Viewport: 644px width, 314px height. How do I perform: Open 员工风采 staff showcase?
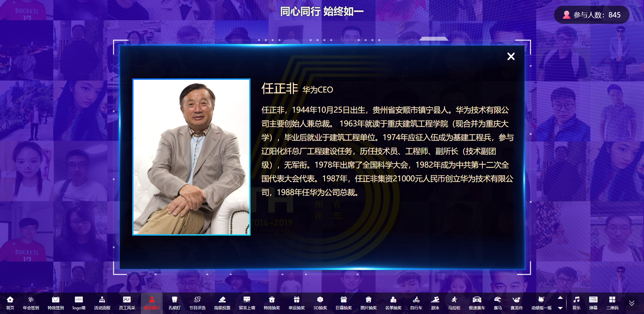click(127, 303)
